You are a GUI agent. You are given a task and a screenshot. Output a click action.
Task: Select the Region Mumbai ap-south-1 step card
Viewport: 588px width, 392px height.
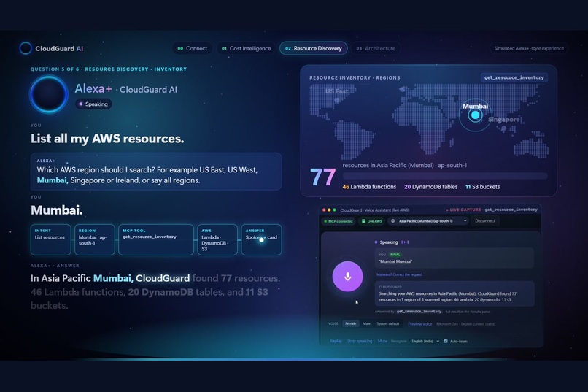(95, 239)
